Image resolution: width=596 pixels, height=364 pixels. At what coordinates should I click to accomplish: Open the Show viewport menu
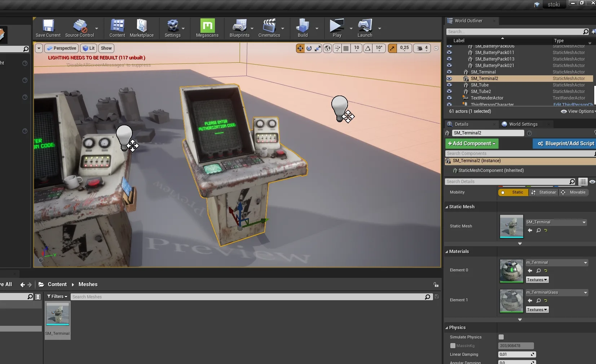point(106,48)
